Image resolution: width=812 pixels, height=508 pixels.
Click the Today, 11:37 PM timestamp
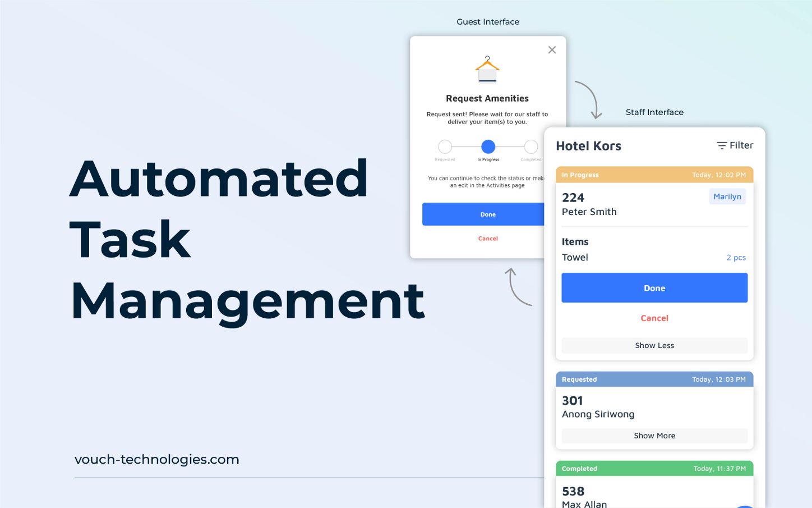pyautogui.click(x=719, y=469)
